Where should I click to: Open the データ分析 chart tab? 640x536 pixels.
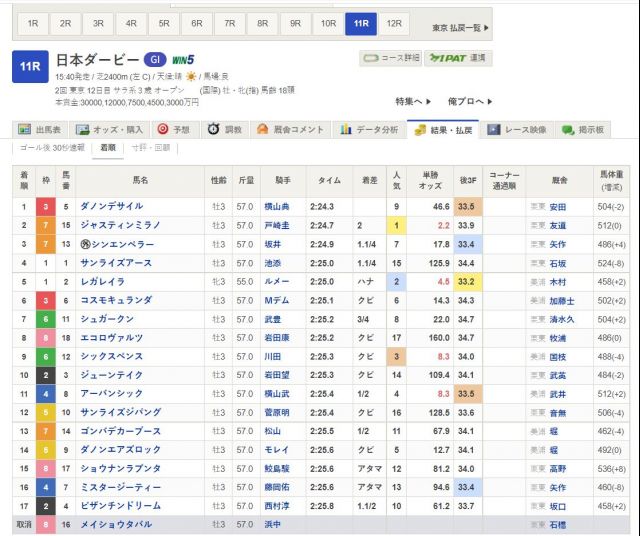[x=369, y=130]
